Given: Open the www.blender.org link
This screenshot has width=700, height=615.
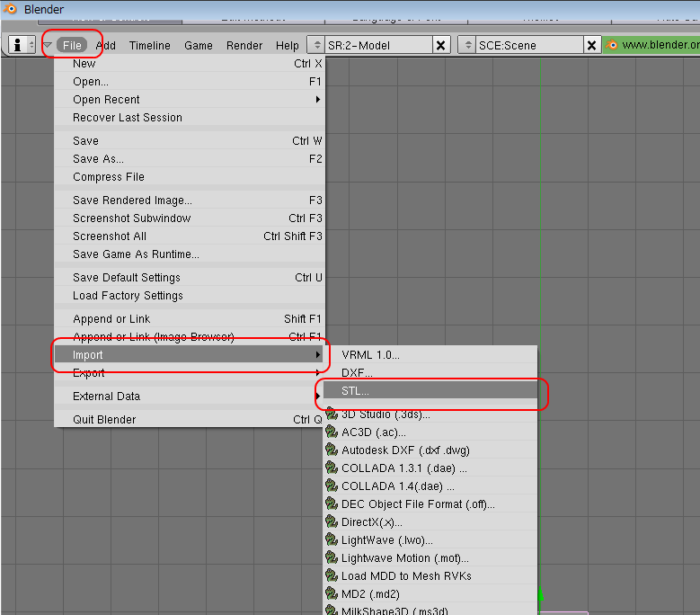Looking at the screenshot, I should coord(660,45).
